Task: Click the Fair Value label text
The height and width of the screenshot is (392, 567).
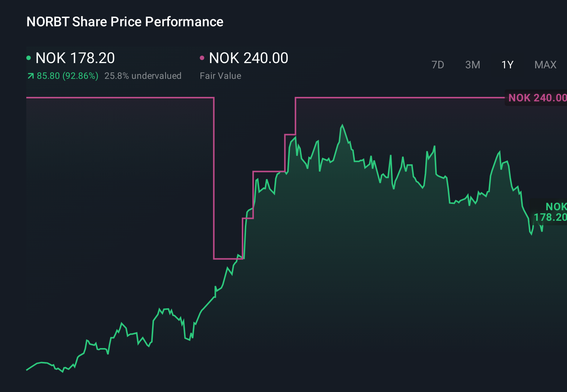Action: [221, 75]
